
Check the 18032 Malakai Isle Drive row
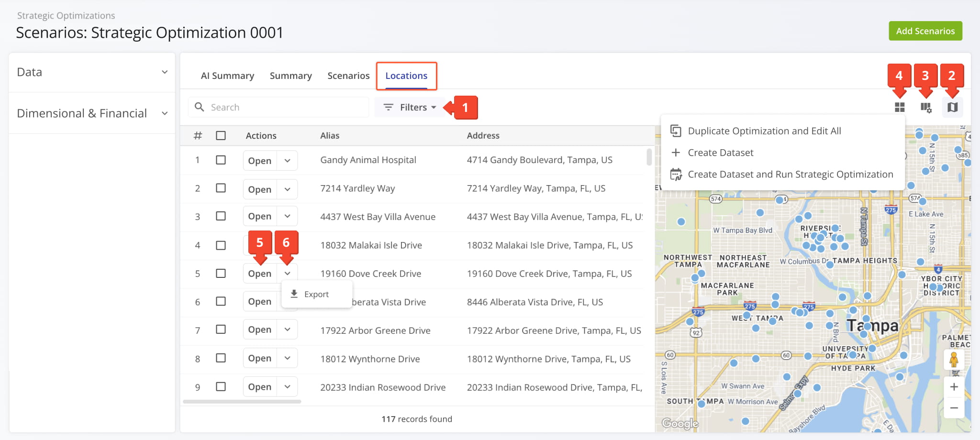click(x=221, y=245)
